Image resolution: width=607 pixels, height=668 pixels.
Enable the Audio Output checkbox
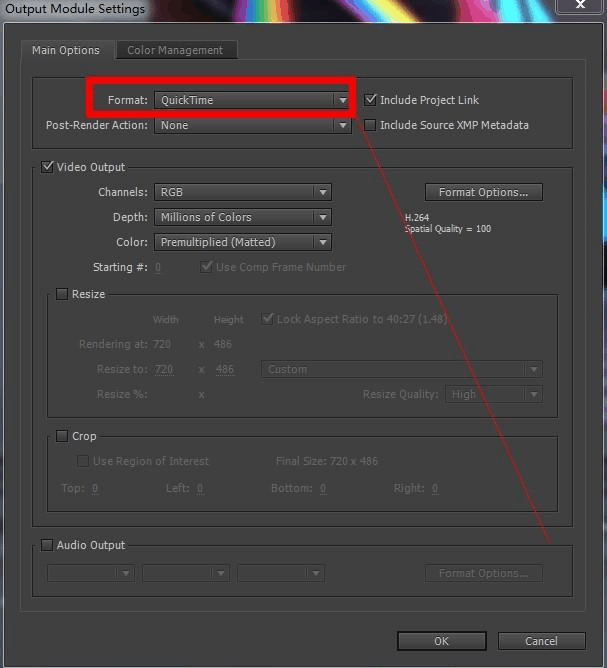click(47, 545)
